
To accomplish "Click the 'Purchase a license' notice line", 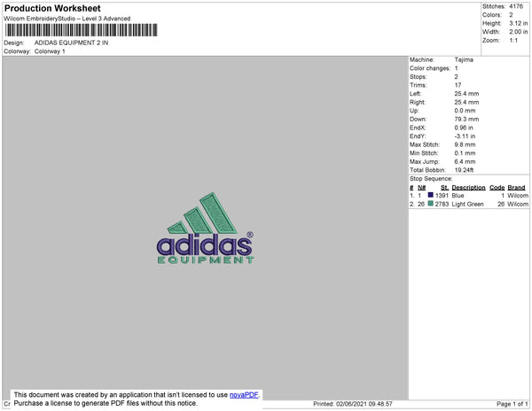I will pyautogui.click(x=106, y=403).
